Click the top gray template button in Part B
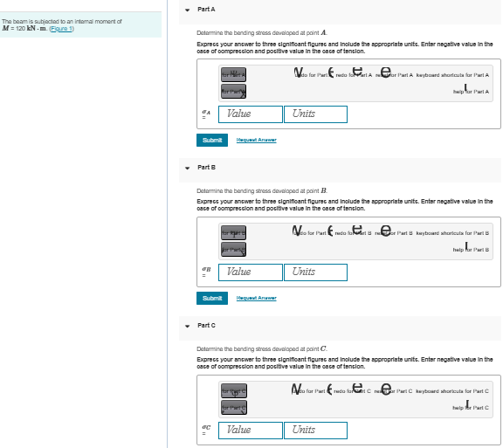This screenshot has height=448, width=503. click(233, 232)
